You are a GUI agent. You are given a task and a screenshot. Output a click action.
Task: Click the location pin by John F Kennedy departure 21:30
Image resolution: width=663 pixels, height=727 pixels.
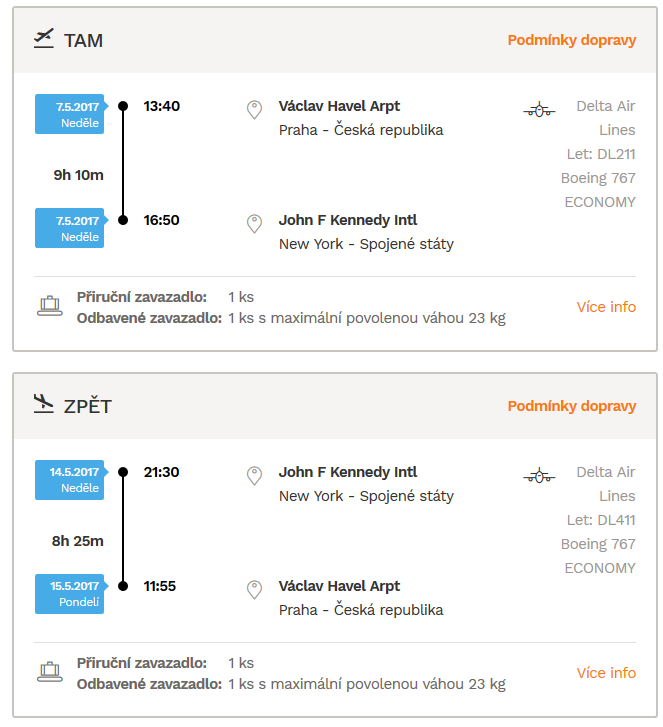(254, 476)
